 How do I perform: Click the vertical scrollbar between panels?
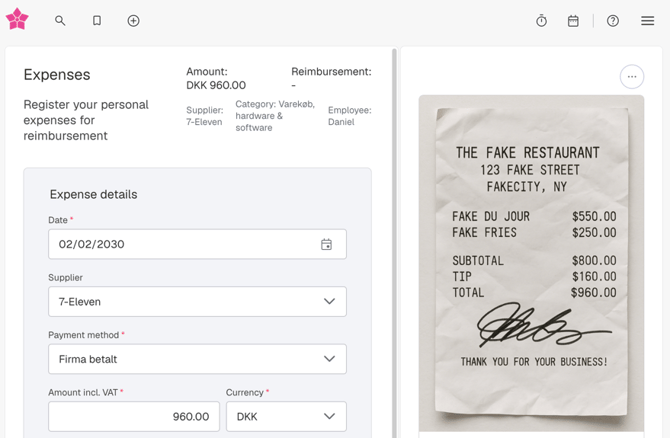click(394, 240)
